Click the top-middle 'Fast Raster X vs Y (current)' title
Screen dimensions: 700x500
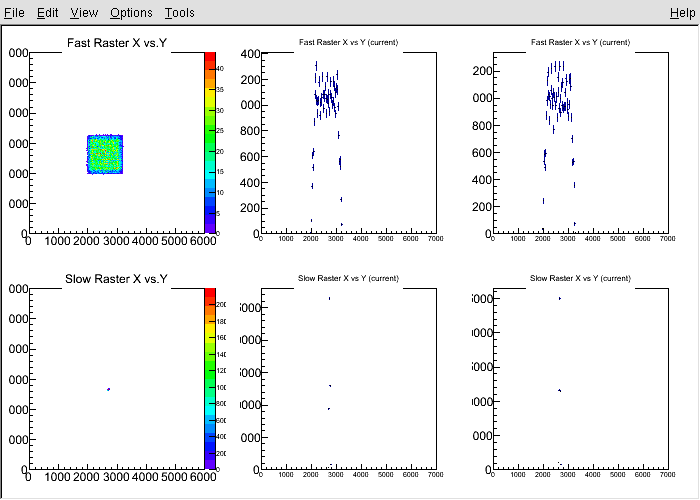point(348,42)
